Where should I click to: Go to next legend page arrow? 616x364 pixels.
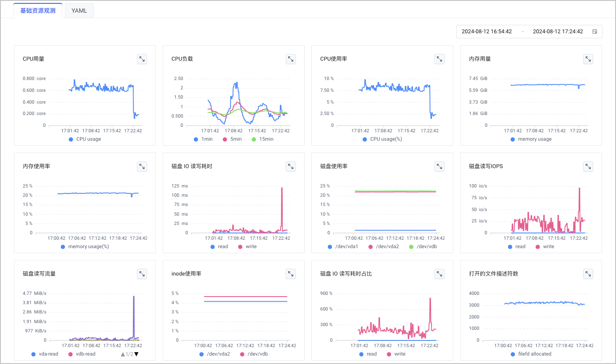pyautogui.click(x=136, y=354)
